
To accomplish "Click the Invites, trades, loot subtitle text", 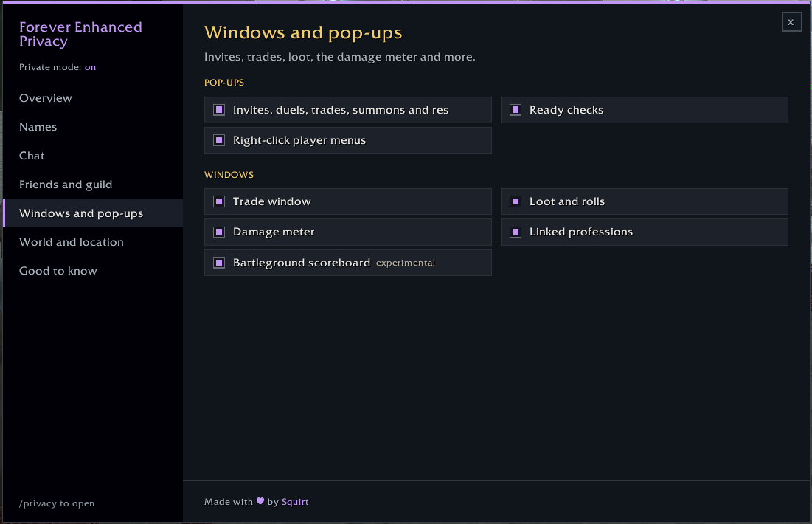I will click(340, 57).
